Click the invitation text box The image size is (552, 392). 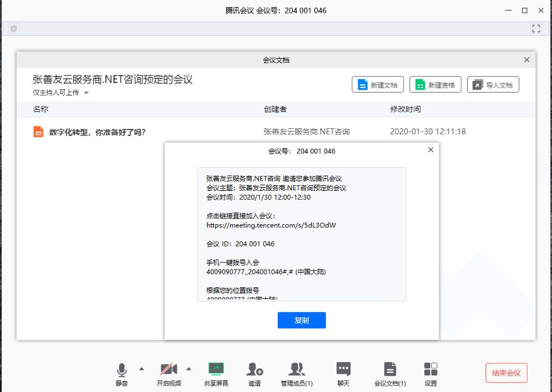[302, 234]
